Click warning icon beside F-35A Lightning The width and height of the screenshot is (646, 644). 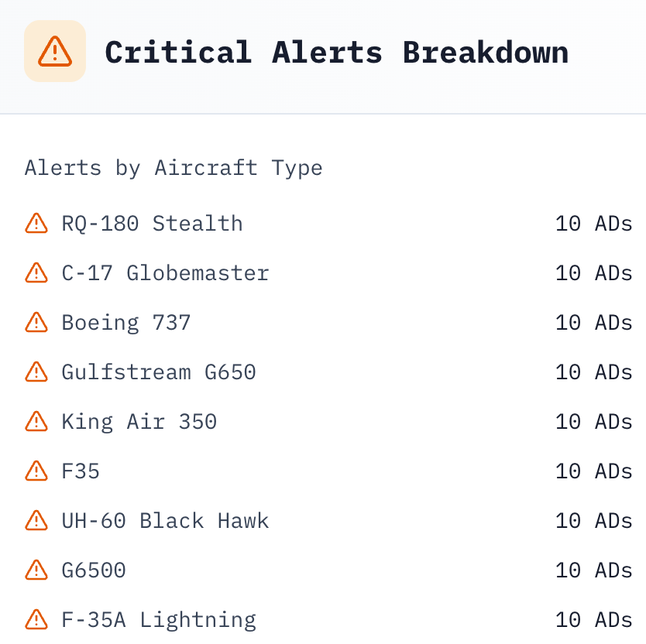coord(36,620)
